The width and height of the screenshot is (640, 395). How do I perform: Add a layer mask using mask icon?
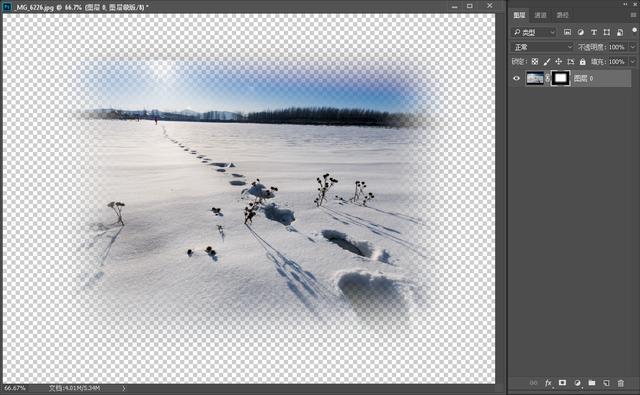pos(562,383)
